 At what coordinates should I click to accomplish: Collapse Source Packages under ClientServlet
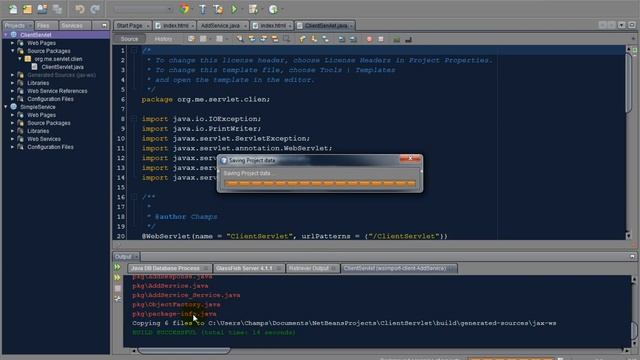(x=12, y=51)
